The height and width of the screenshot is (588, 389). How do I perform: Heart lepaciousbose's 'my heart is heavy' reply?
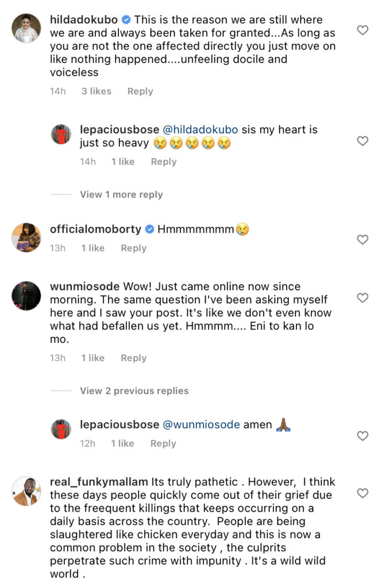362,141
